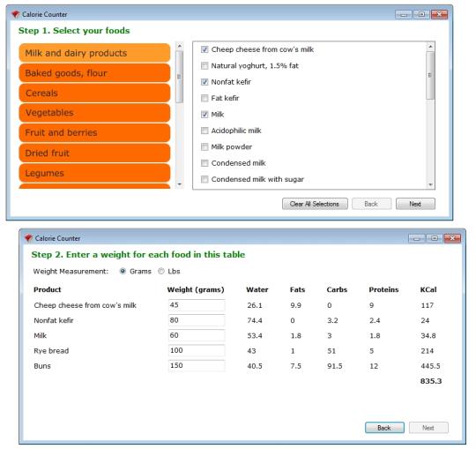Screen dimensions: 476x449
Task: Click Rye bread product name
Action: pyautogui.click(x=51, y=351)
